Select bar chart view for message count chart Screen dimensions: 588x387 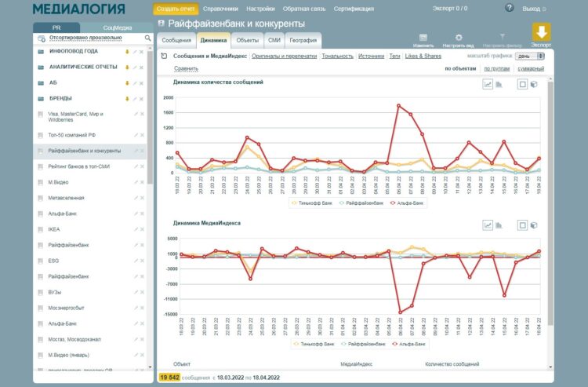pyautogui.click(x=499, y=84)
